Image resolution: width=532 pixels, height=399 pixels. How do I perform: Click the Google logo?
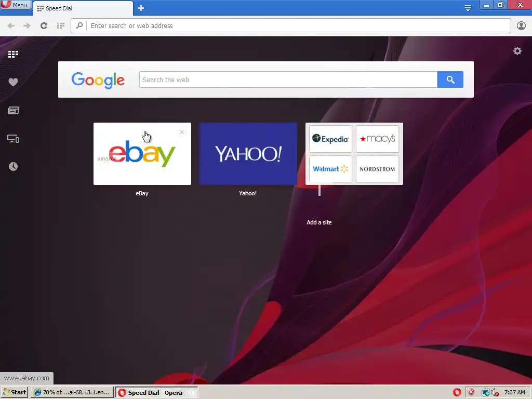[98, 80]
